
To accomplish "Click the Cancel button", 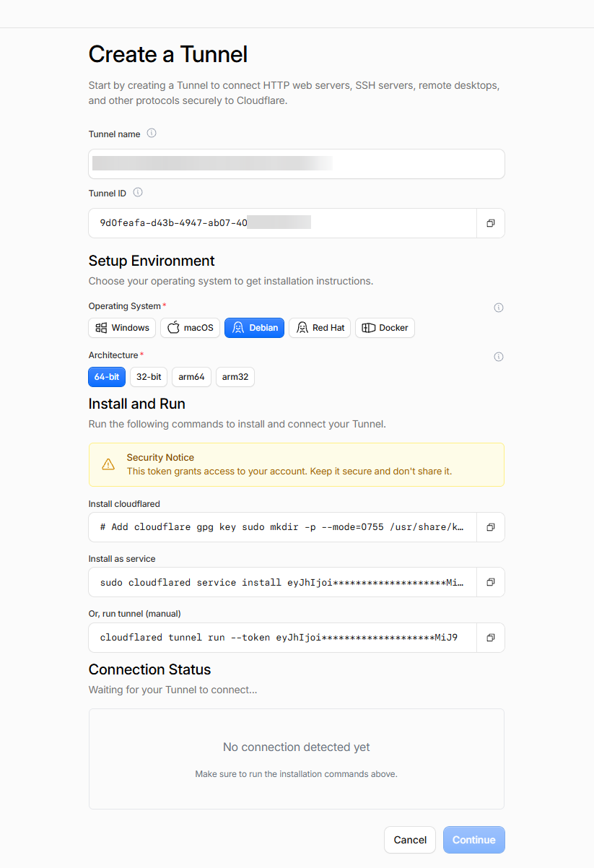I will click(x=410, y=840).
